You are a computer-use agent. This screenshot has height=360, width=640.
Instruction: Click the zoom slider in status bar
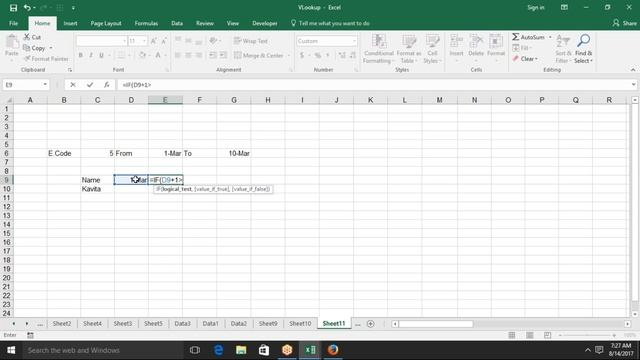coord(587,335)
